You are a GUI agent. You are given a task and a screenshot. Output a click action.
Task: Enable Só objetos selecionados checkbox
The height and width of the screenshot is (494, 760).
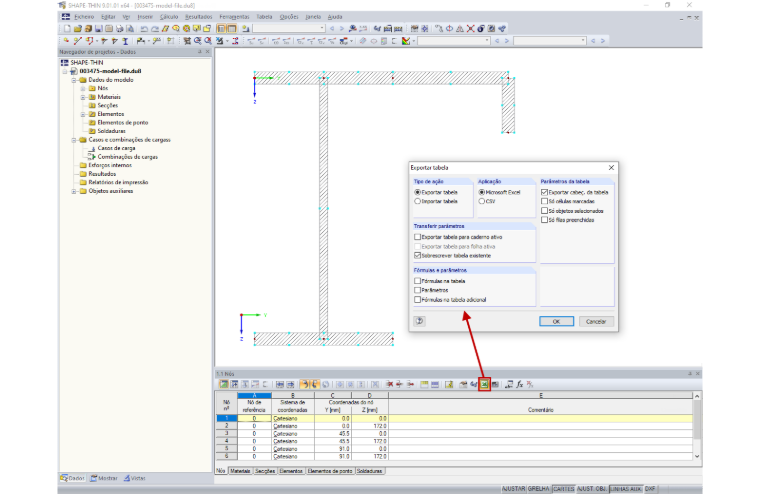[544, 211]
